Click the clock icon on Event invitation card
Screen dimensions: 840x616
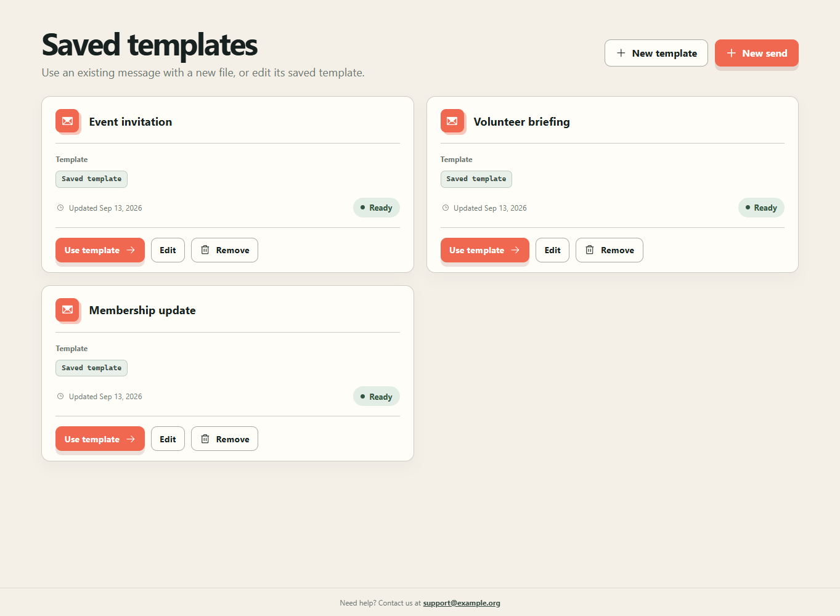point(60,208)
